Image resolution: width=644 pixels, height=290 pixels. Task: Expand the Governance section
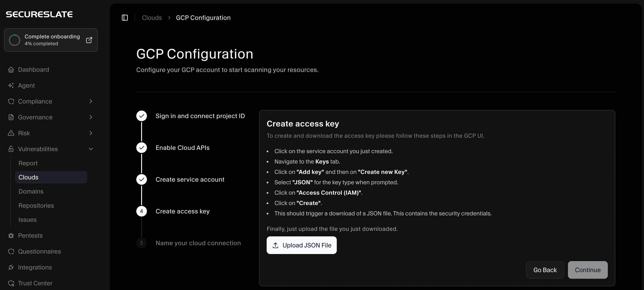91,117
